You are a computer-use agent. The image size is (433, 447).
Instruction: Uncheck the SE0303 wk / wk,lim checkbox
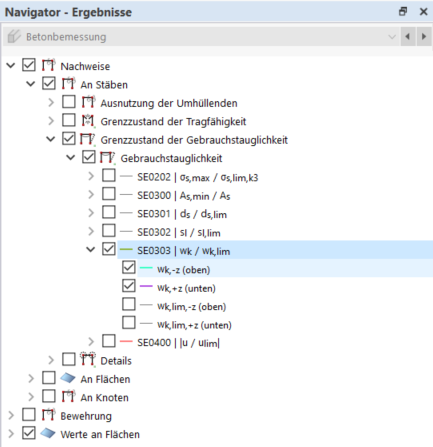[x=109, y=249]
